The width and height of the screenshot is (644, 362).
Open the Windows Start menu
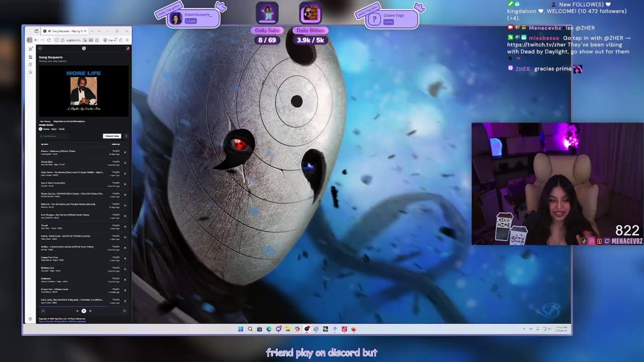pyautogui.click(x=240, y=329)
